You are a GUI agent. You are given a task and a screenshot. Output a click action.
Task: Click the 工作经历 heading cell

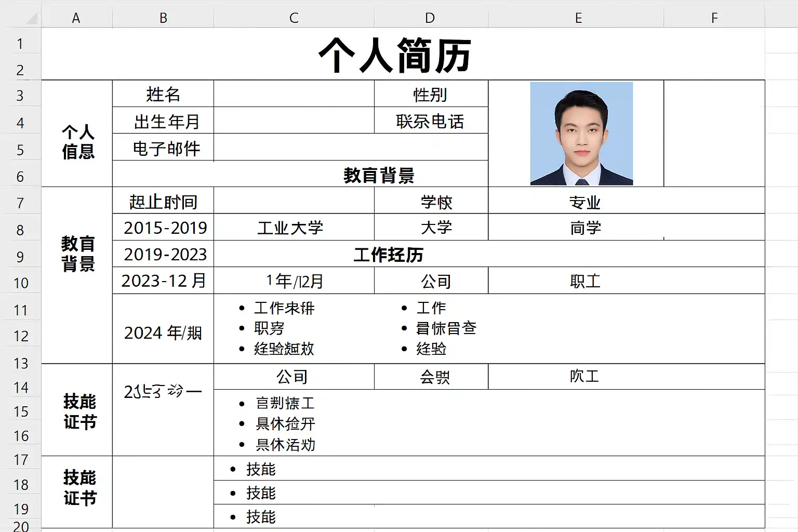[489, 254]
